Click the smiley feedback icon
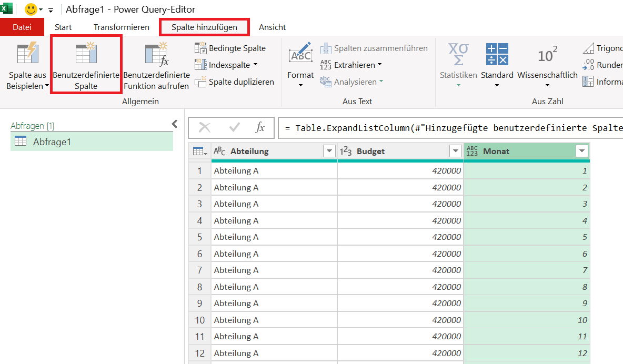 (31, 9)
